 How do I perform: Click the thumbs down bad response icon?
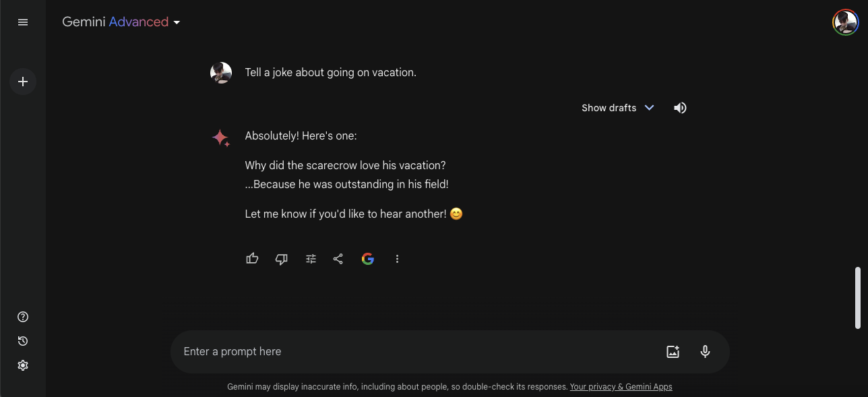282,259
